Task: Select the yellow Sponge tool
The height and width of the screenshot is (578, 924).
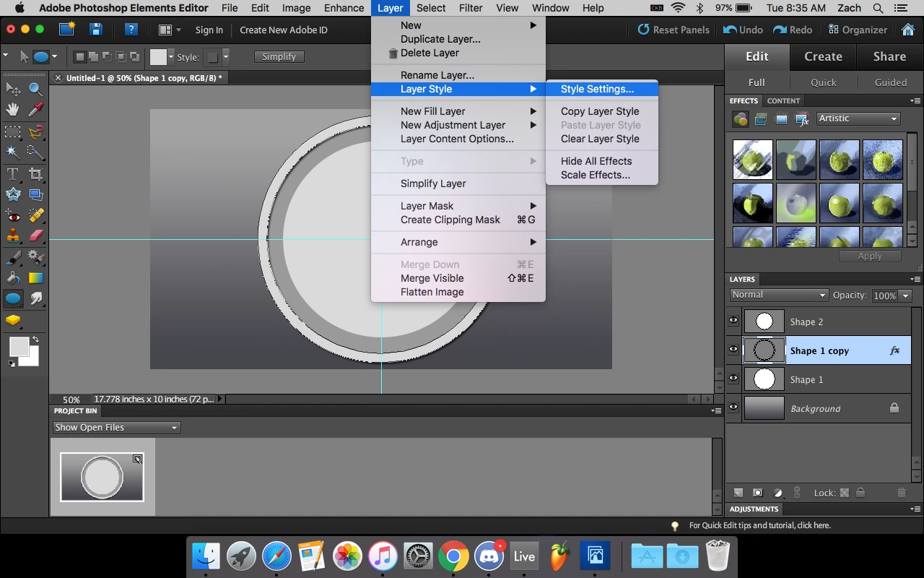Action: point(13,320)
